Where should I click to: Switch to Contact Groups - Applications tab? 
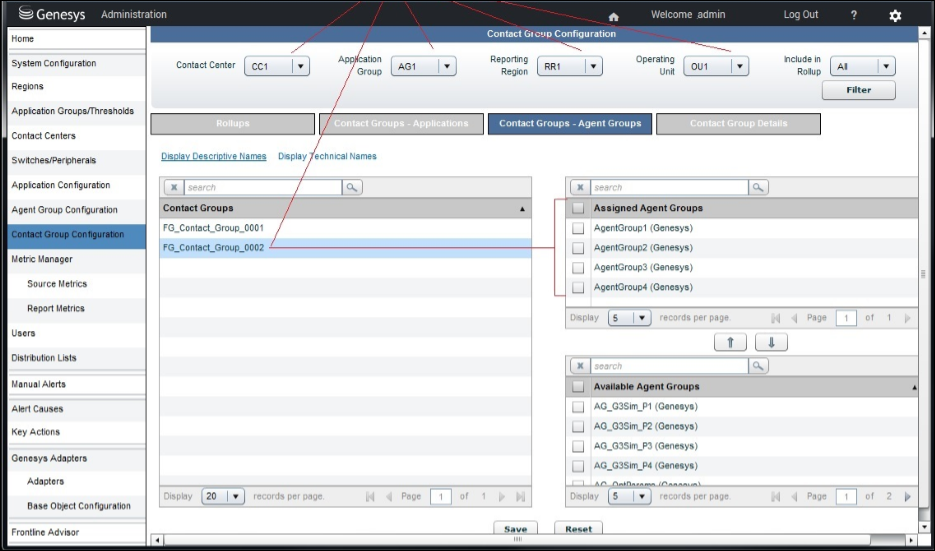401,123
